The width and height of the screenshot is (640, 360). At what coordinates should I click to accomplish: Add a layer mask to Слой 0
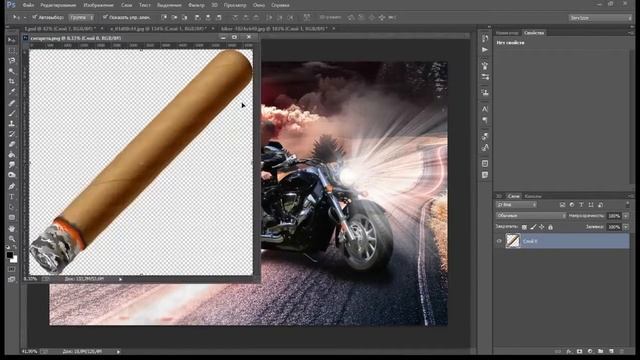[x=579, y=351]
